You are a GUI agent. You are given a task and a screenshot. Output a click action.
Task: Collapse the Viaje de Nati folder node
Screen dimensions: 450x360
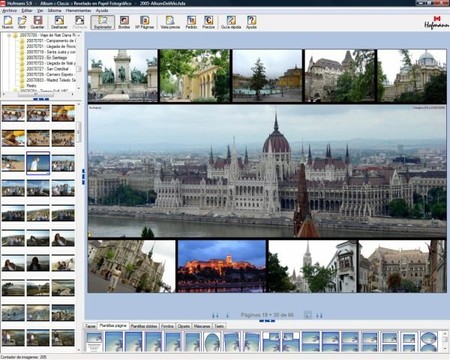tap(9, 35)
